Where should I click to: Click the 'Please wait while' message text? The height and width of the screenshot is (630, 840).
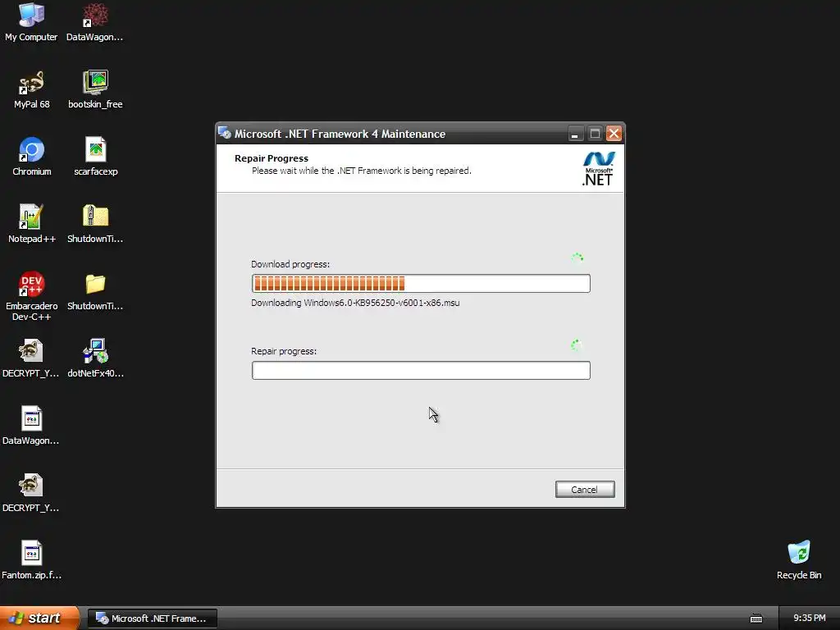pyautogui.click(x=362, y=171)
